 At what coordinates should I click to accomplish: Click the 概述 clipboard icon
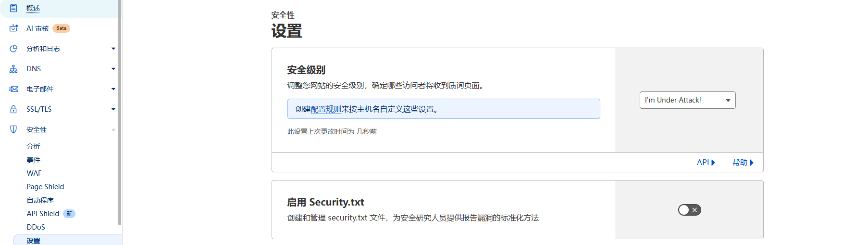coord(13,8)
